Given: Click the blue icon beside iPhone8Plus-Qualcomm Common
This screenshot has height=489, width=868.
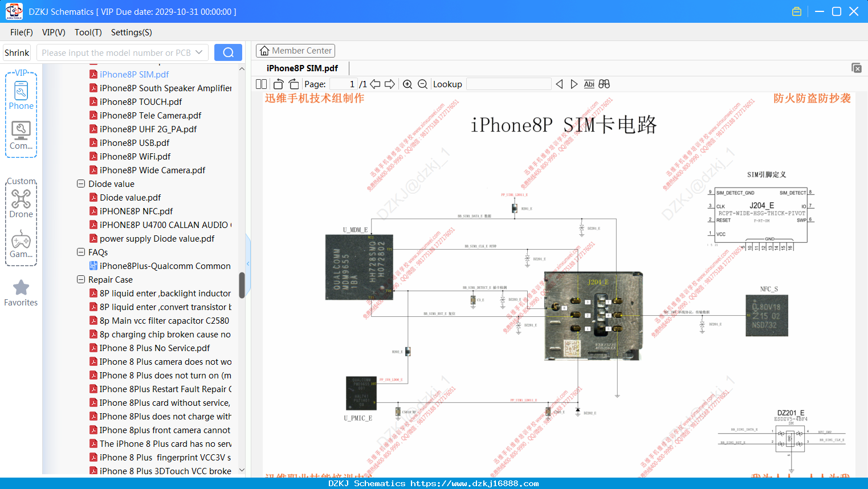Looking at the screenshot, I should (x=93, y=266).
